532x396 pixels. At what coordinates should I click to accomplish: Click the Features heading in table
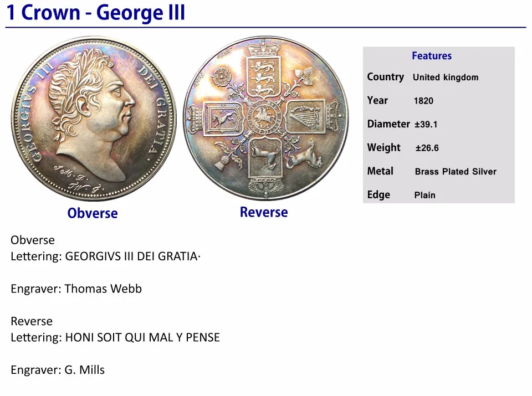(x=432, y=55)
